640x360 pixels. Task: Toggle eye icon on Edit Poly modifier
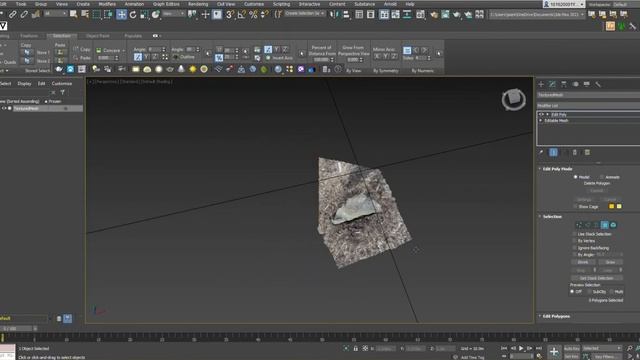(541, 115)
